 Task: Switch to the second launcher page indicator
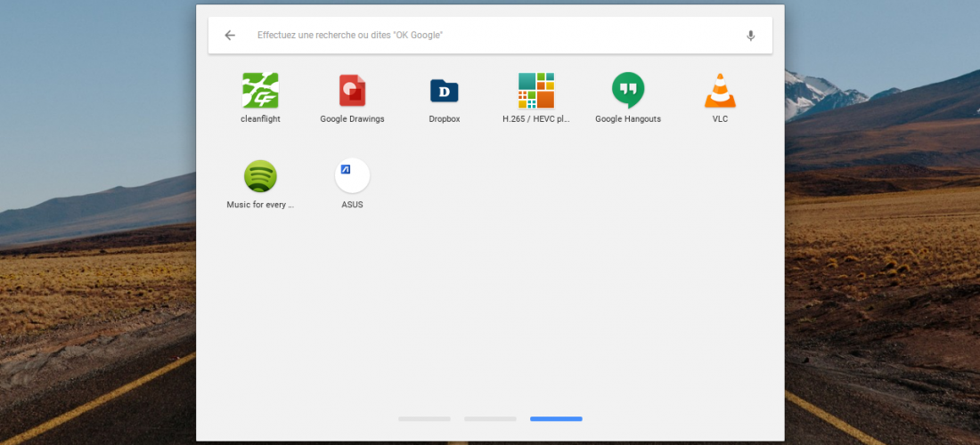[x=490, y=419]
